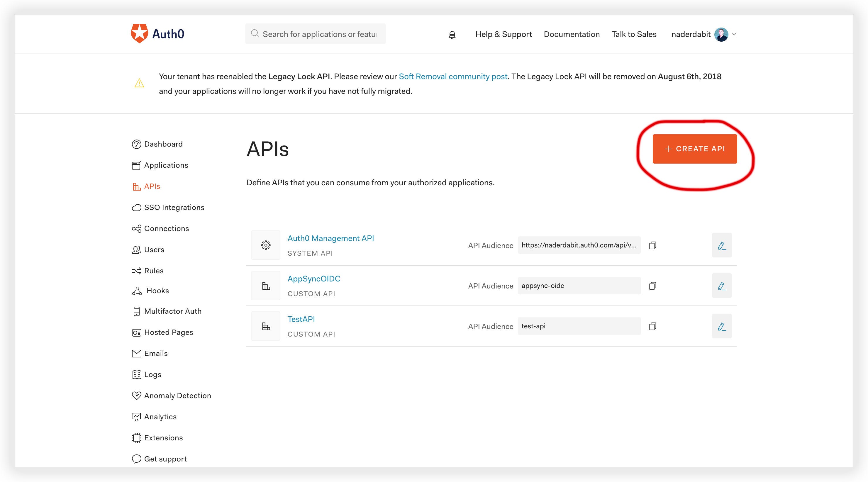This screenshot has width=868, height=482.
Task: Copy the appsync-oidc audience value
Action: [x=652, y=286]
